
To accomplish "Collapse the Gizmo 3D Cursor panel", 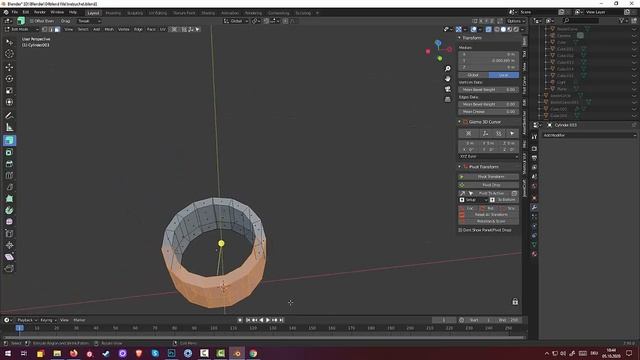I will 460,122.
